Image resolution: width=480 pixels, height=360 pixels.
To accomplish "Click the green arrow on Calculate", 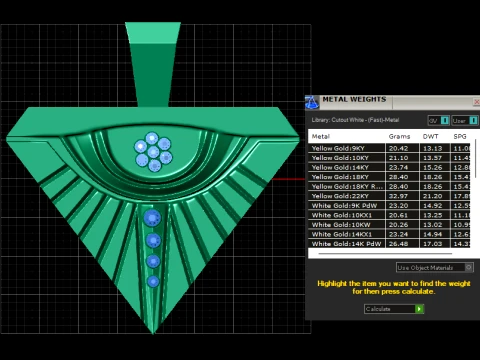I will click(x=420, y=309).
